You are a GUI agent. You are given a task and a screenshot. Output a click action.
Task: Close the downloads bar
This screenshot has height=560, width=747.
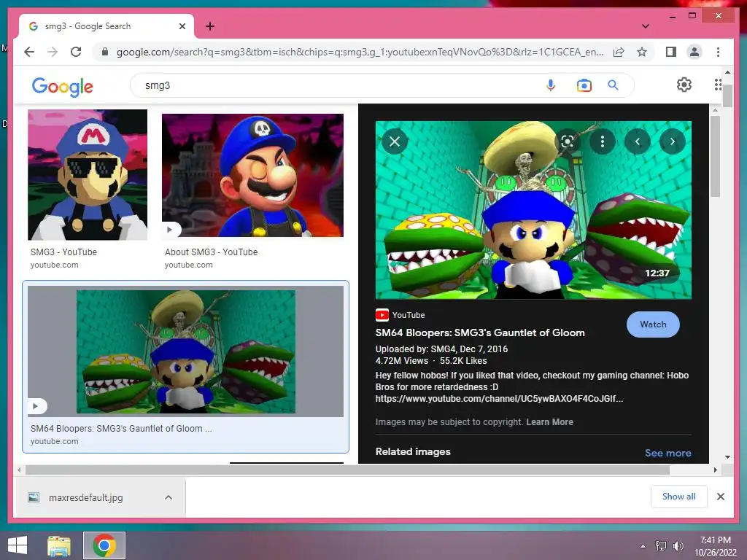(720, 497)
